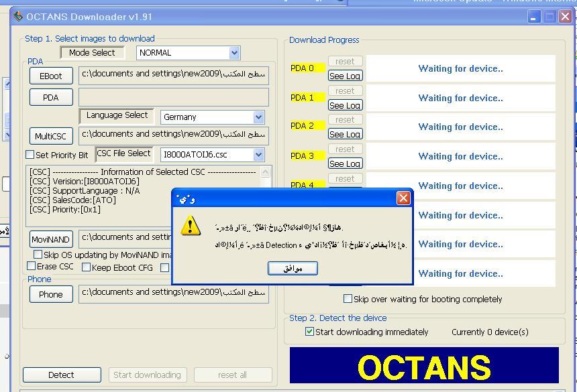Click the PDA 3 yellow label
Screen dimensions: 577x392
pos(308,155)
